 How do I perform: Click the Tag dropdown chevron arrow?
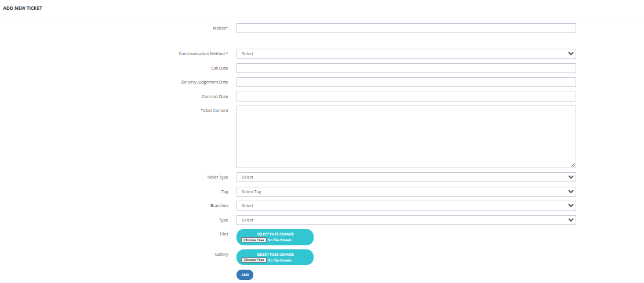coord(570,192)
